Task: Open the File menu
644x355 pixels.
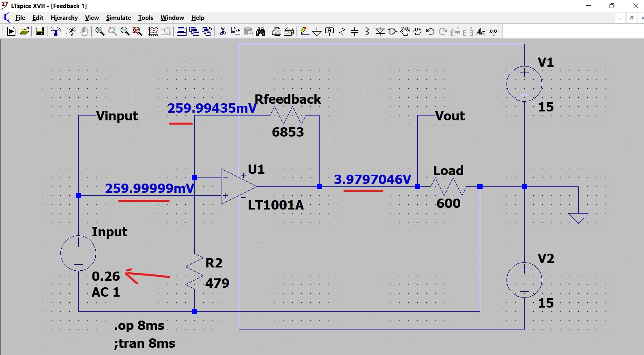Action: coord(20,18)
